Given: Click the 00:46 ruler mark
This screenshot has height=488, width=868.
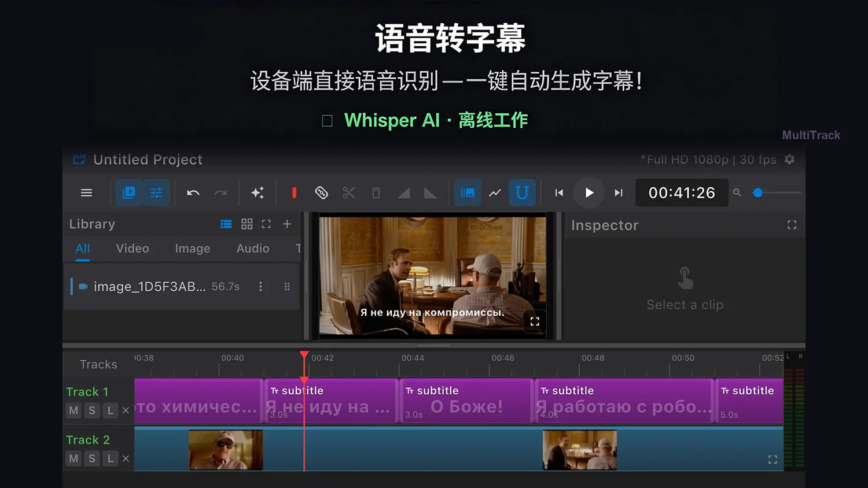Looking at the screenshot, I should 503,358.
